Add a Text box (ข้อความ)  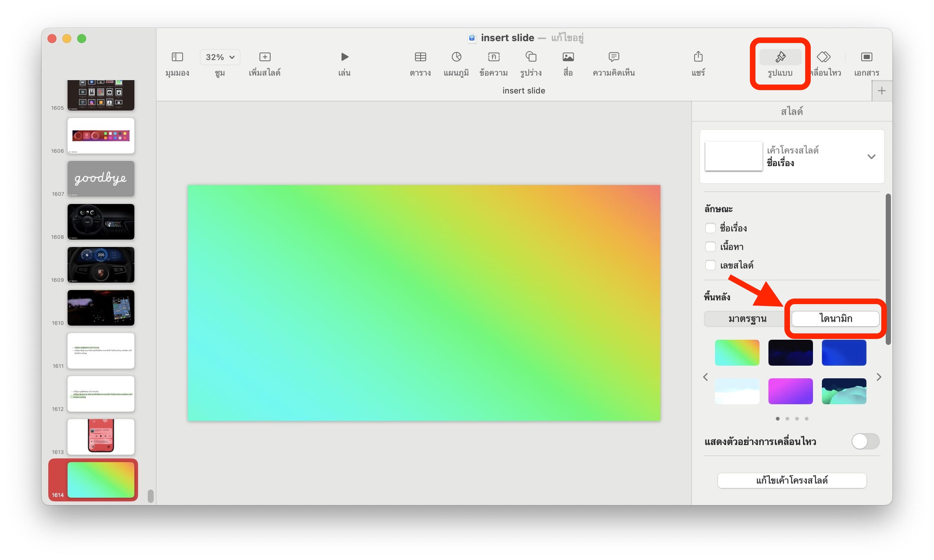click(x=493, y=57)
